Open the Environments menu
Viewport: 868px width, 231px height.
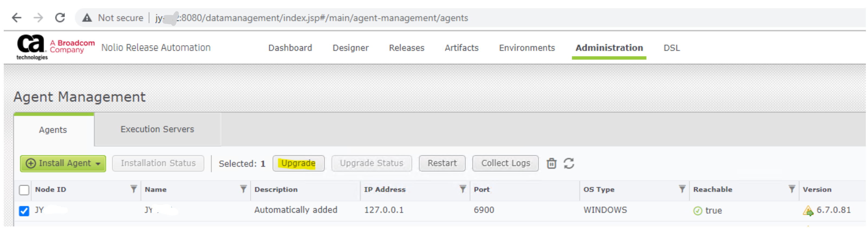click(527, 48)
